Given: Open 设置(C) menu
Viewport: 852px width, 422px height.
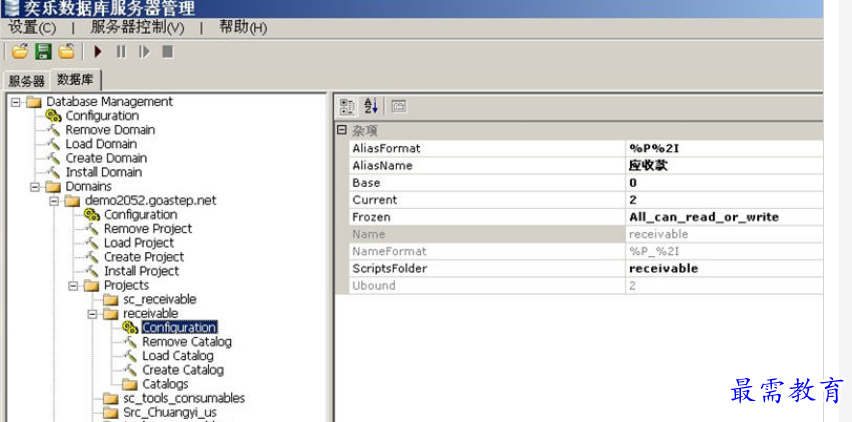Looking at the screenshot, I should coord(32,27).
